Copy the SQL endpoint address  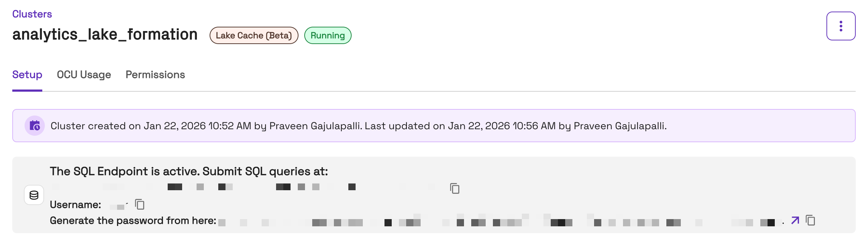click(455, 188)
